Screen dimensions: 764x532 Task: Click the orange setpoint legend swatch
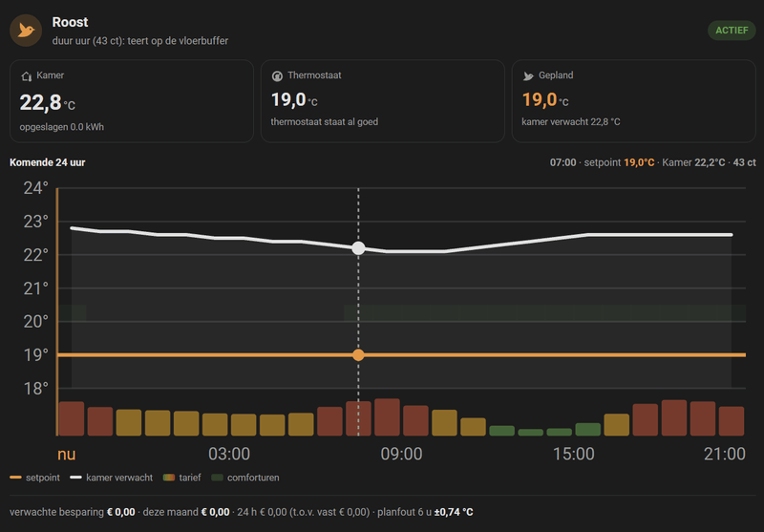tap(15, 478)
